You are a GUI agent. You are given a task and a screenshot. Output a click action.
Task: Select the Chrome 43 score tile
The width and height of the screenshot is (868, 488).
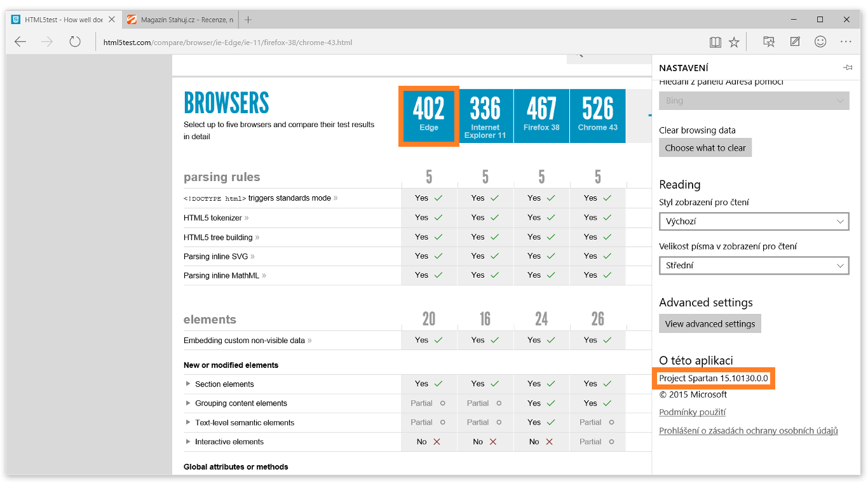597,116
